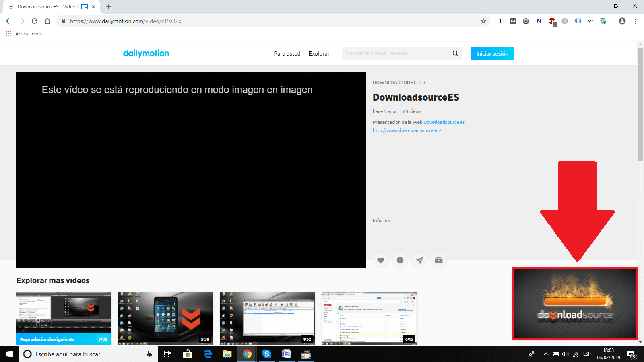Open File Explorer from taskbar

click(227, 354)
